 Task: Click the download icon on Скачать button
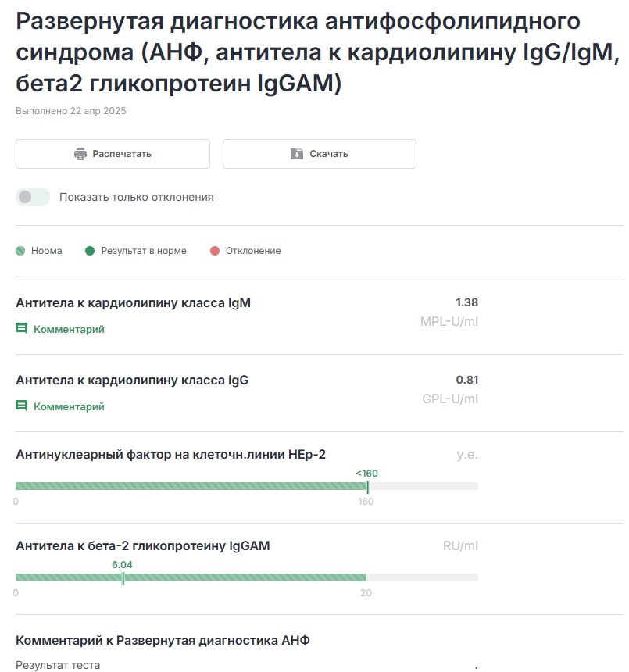[298, 153]
